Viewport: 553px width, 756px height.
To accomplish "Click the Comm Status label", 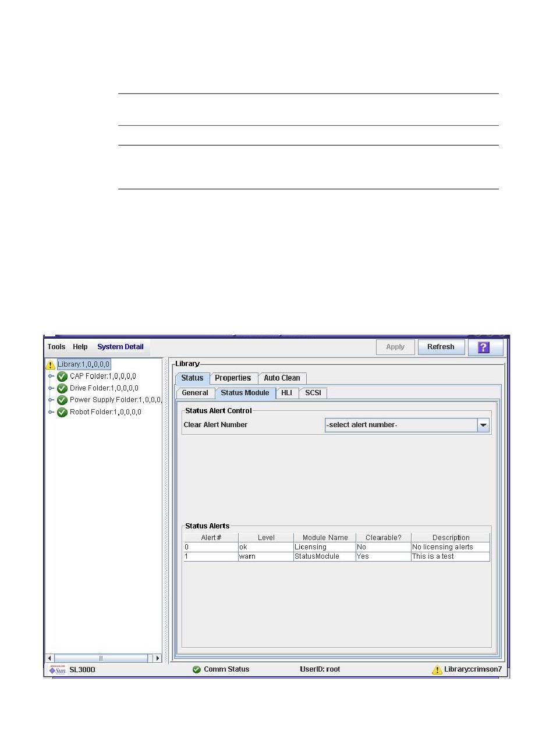I will 226,669.
